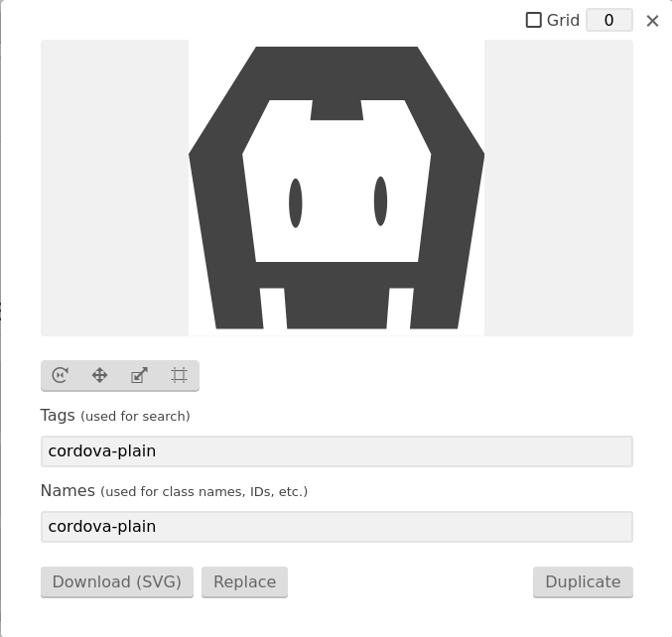Click the right gray canvas margin
The image size is (672, 637).
point(559,188)
